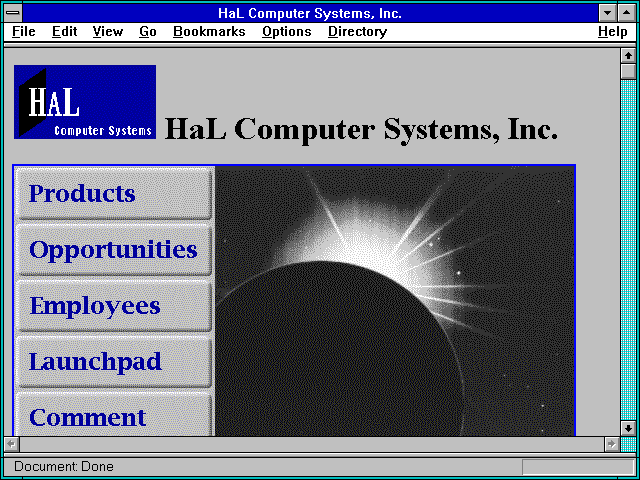640x480 pixels.
Task: Click the vertical scrollbar thumb
Action: 628,71
